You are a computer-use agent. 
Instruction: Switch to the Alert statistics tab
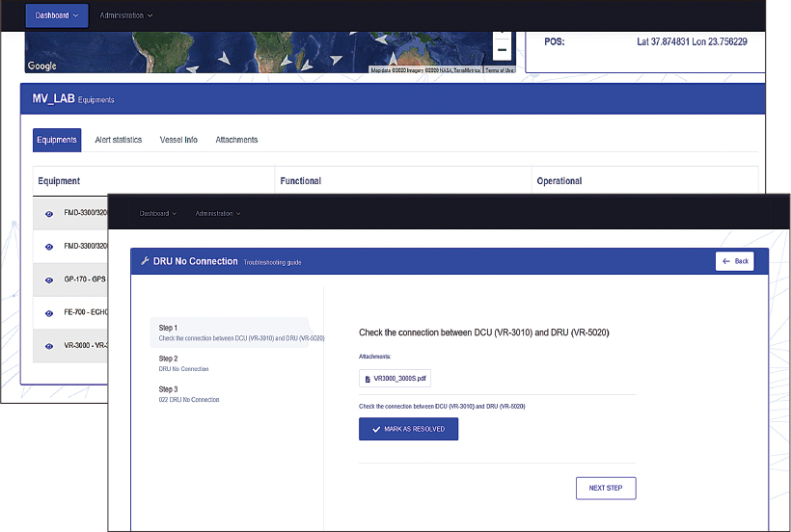[119, 140]
